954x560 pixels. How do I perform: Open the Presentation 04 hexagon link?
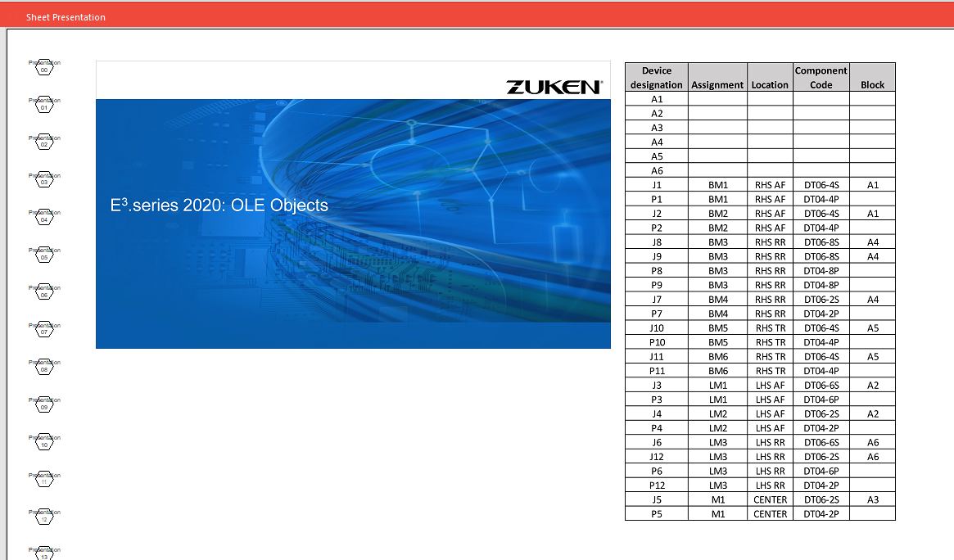point(44,216)
